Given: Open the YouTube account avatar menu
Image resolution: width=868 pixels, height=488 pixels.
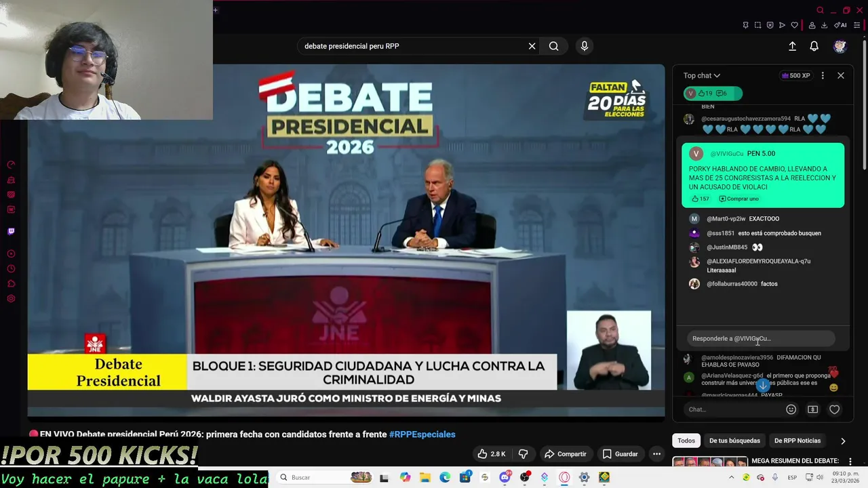Looking at the screenshot, I should pyautogui.click(x=840, y=46).
